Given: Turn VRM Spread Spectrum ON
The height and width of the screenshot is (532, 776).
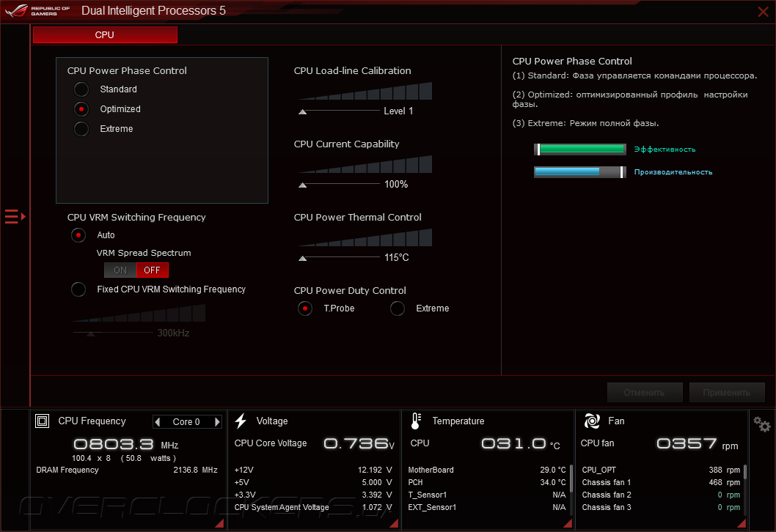Looking at the screenshot, I should pos(120,270).
